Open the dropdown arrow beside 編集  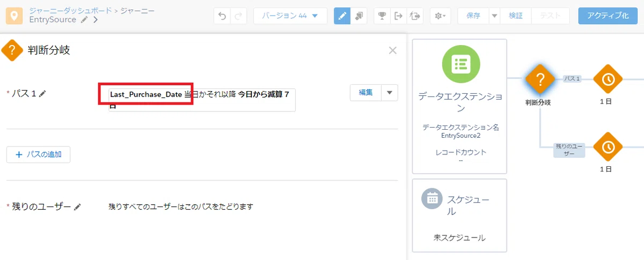(x=390, y=92)
